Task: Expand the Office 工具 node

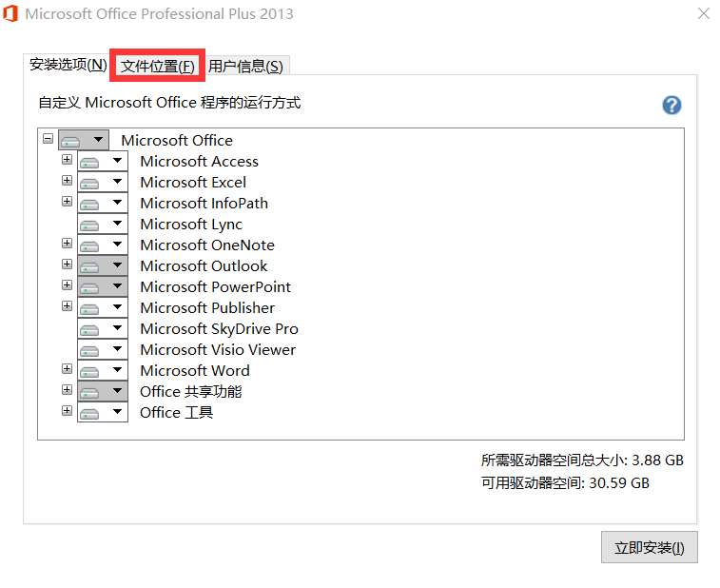Action: click(67, 410)
